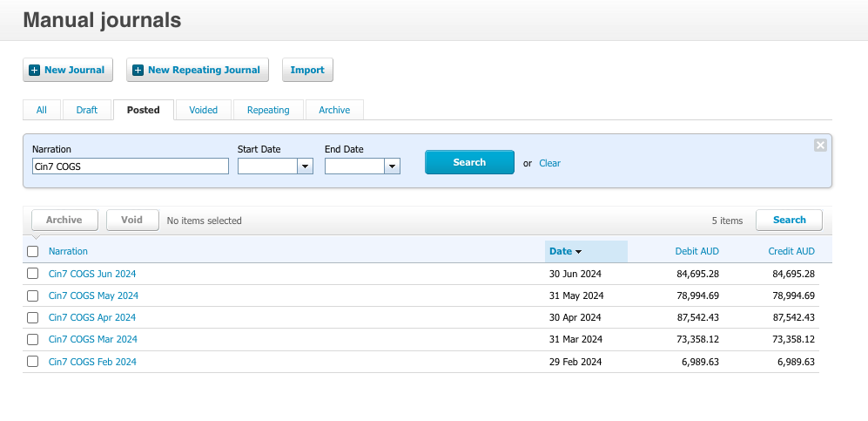The width and height of the screenshot is (868, 421).
Task: Go to the Repeating tab
Action: [268, 110]
